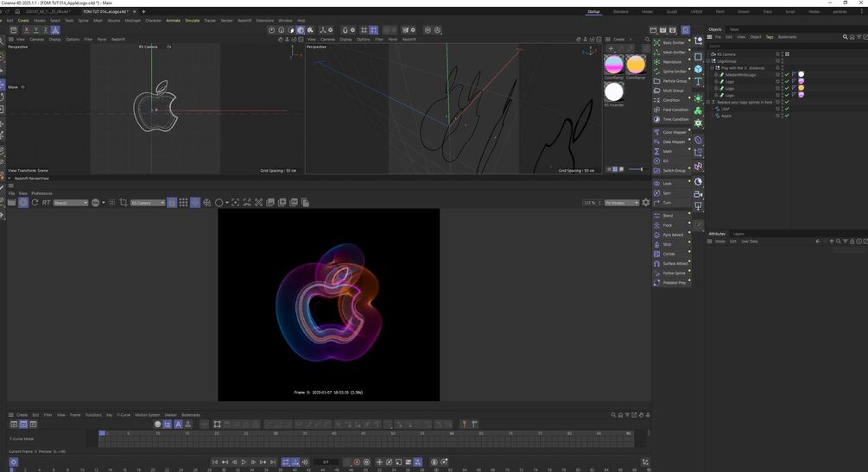The width and height of the screenshot is (868, 472).
Task: Click the RenderView crop region icon
Action: tap(124, 203)
